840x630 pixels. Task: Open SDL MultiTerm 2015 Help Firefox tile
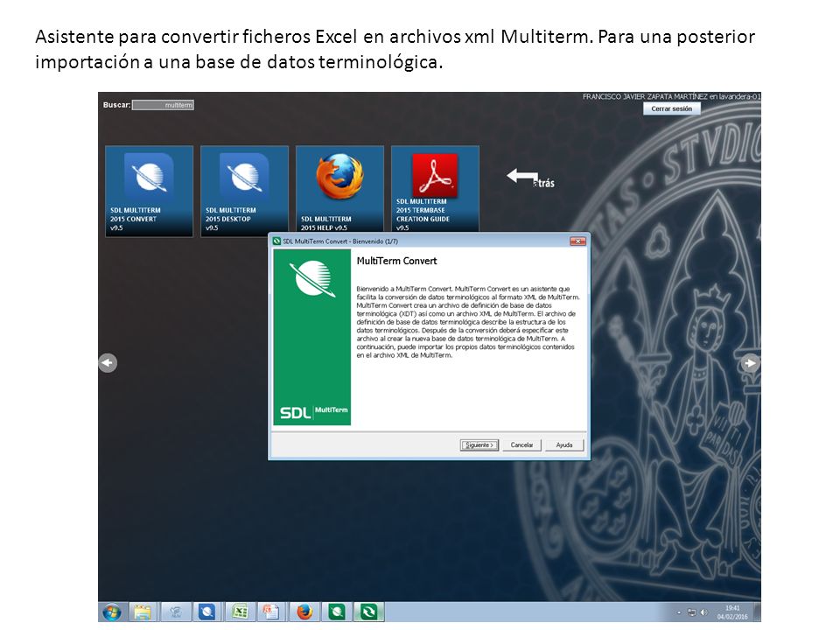tap(339, 189)
